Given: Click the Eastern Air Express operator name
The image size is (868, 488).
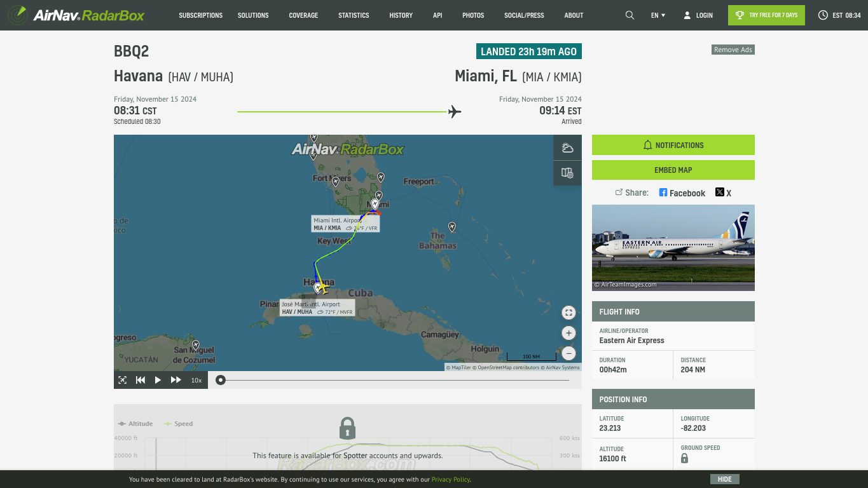Looking at the screenshot, I should coord(631,341).
